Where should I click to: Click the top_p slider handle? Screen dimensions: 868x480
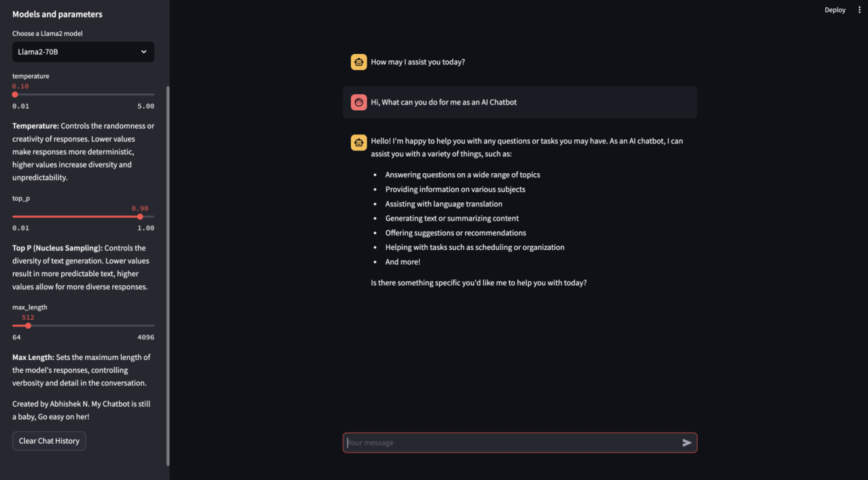click(x=140, y=217)
